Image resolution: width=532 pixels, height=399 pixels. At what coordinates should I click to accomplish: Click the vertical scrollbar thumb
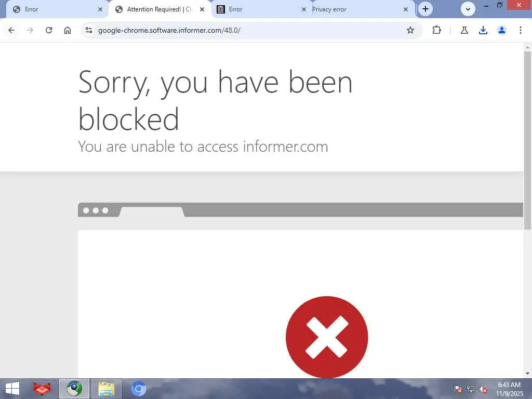[x=527, y=140]
